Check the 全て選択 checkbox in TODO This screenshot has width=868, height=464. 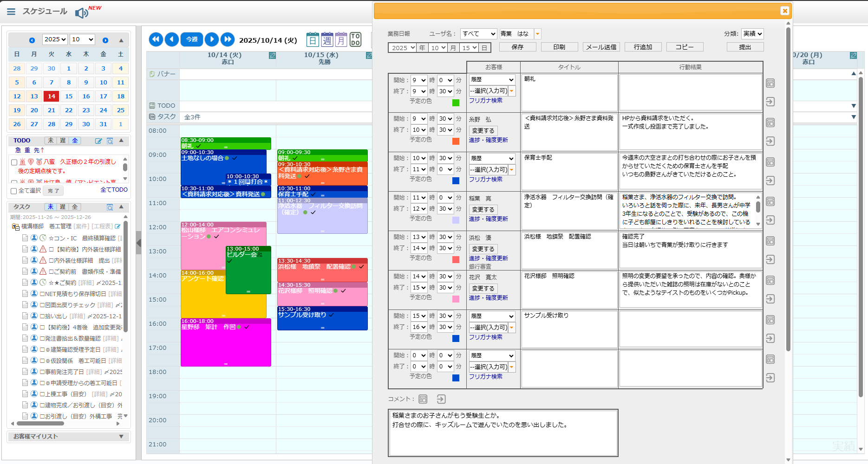14,191
